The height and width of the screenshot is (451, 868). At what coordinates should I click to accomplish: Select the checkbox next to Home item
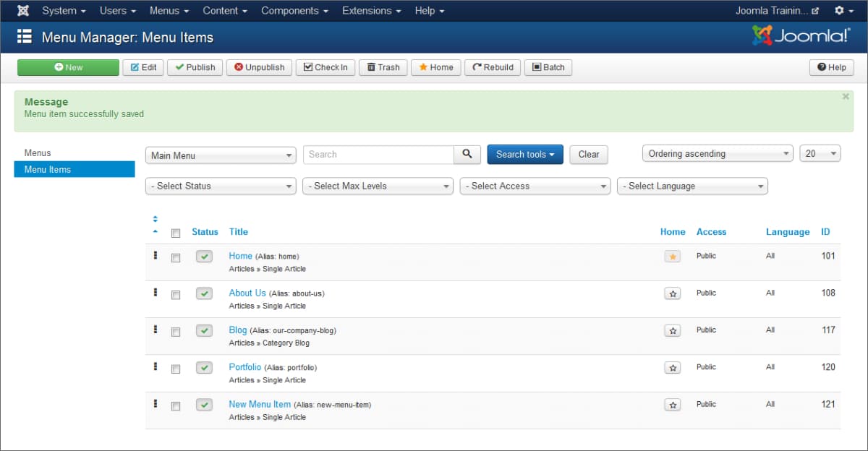[x=175, y=257]
